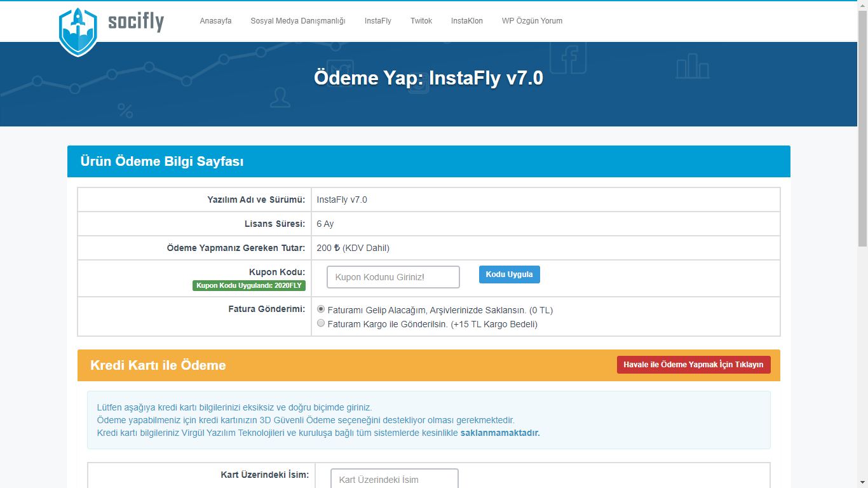Click the socifly wordmark text
The image size is (868, 488).
(x=136, y=22)
